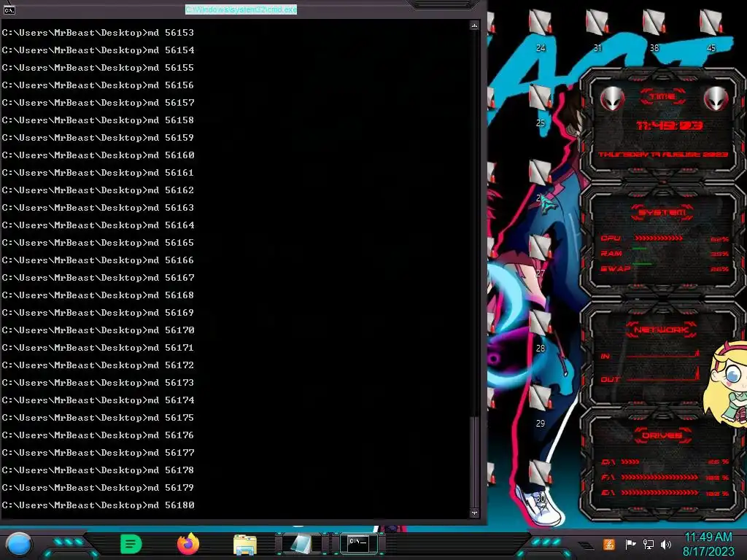
Task: Click the line "md 56179"
Action: pyautogui.click(x=98, y=488)
